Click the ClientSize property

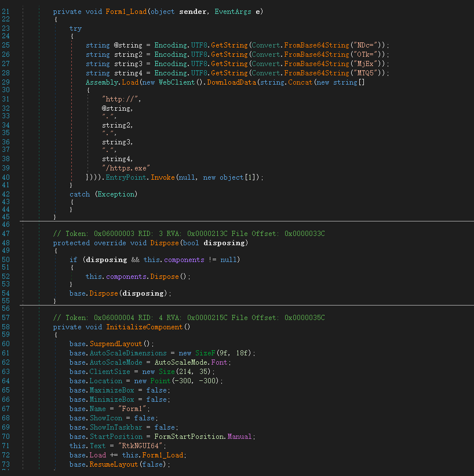(110, 372)
